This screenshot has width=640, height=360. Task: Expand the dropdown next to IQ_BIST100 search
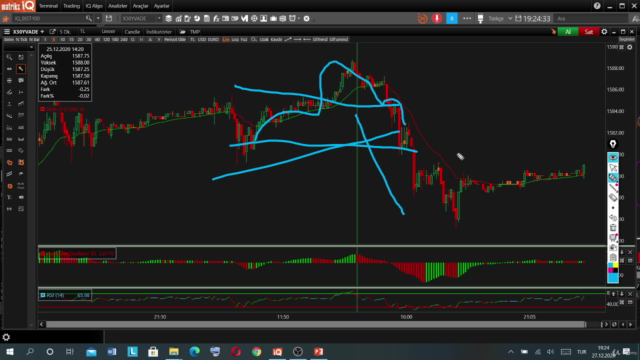click(98, 18)
